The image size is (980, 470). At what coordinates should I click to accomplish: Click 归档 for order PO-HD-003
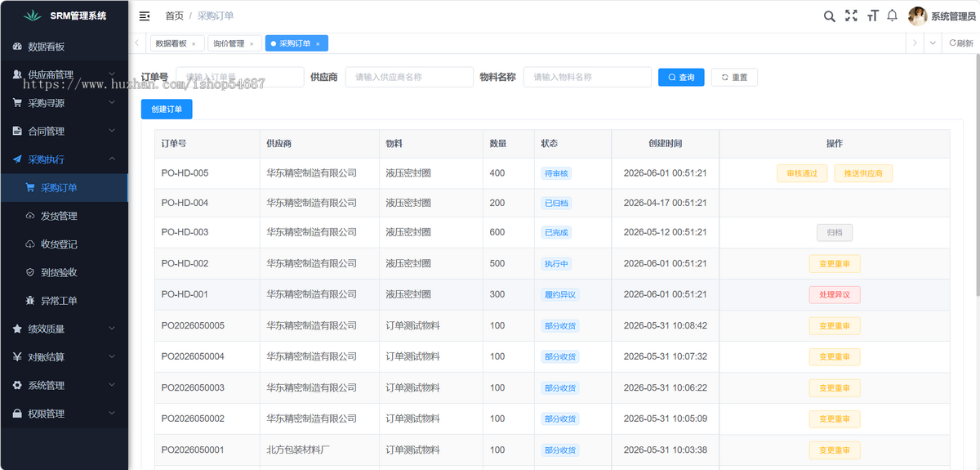point(835,232)
